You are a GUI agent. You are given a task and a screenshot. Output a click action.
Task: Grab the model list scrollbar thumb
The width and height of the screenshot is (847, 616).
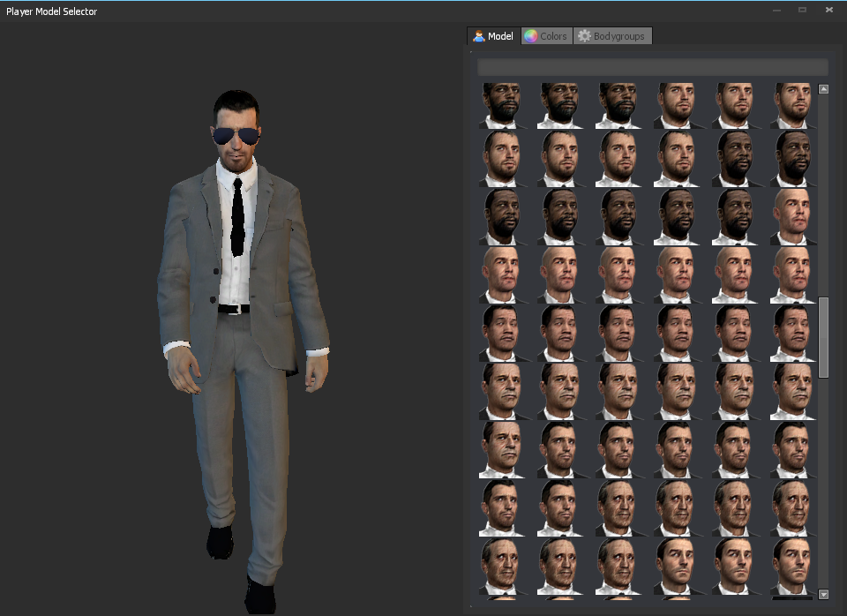[x=823, y=337]
